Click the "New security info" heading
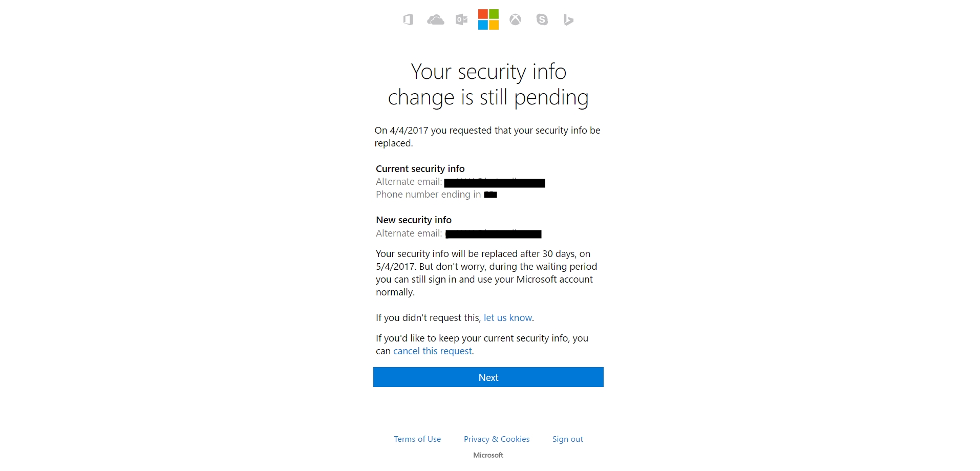Screen dimensions: 980x471 414,220
